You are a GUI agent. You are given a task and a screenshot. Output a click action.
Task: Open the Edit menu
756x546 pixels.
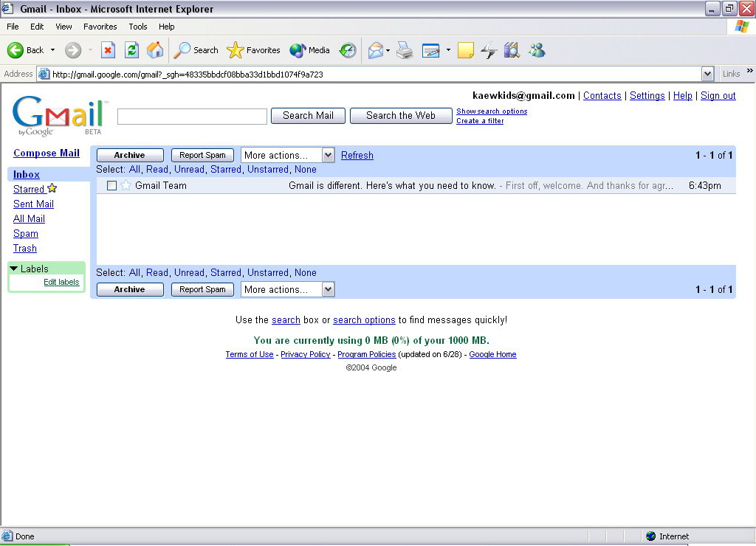(x=37, y=27)
